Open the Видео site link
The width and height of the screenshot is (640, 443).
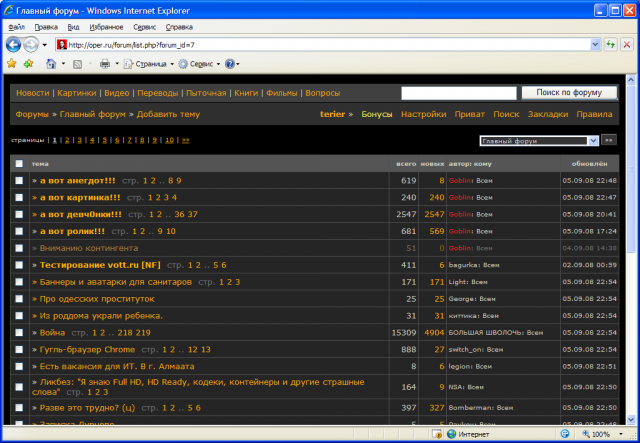coord(117,93)
